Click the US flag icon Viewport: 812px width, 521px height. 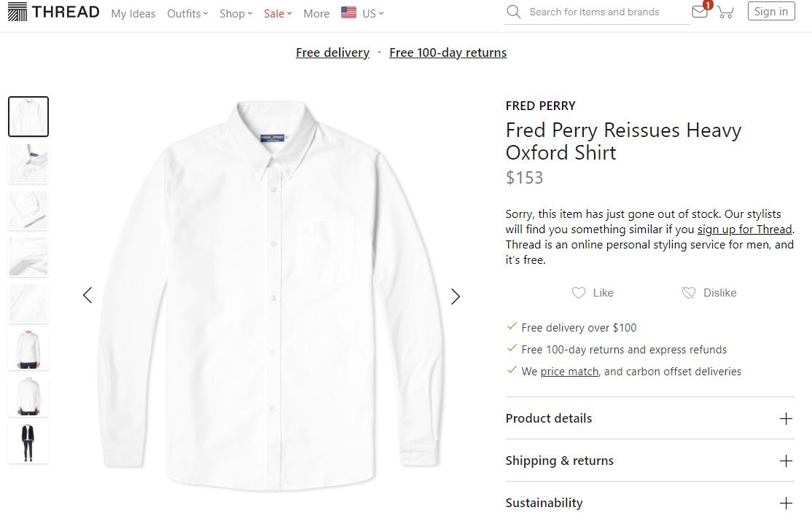(348, 12)
